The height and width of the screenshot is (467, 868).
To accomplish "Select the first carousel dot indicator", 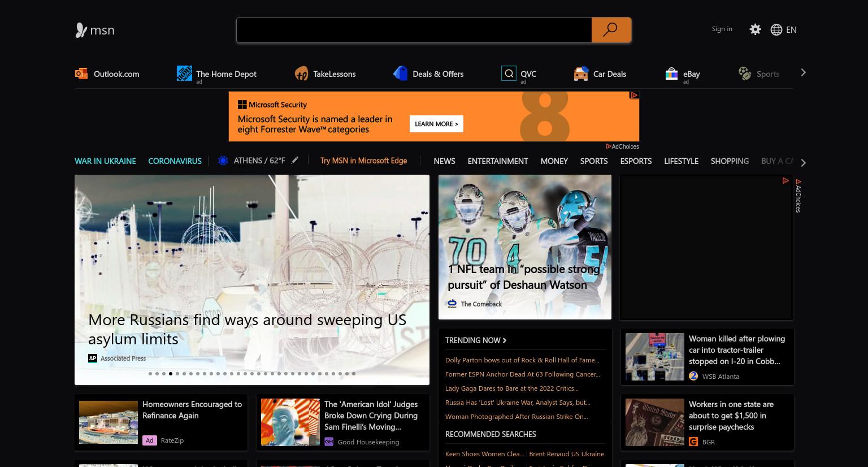I will pos(150,374).
